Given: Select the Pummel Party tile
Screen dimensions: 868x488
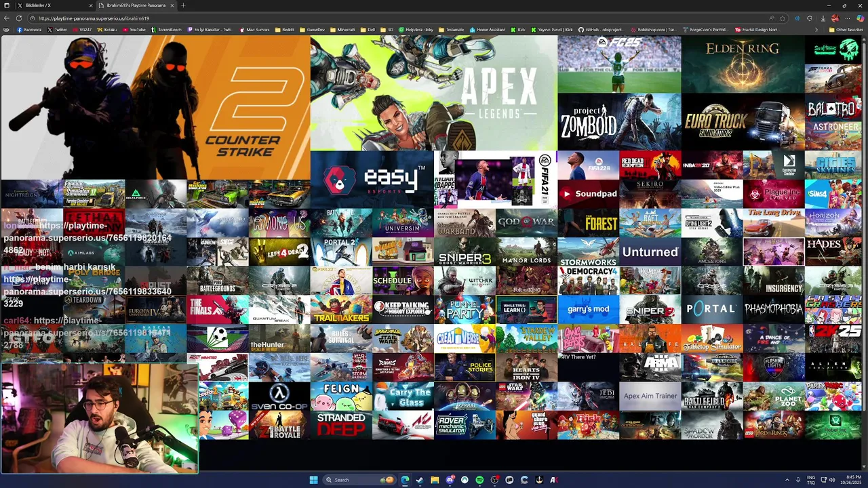Looking at the screenshot, I should (465, 309).
